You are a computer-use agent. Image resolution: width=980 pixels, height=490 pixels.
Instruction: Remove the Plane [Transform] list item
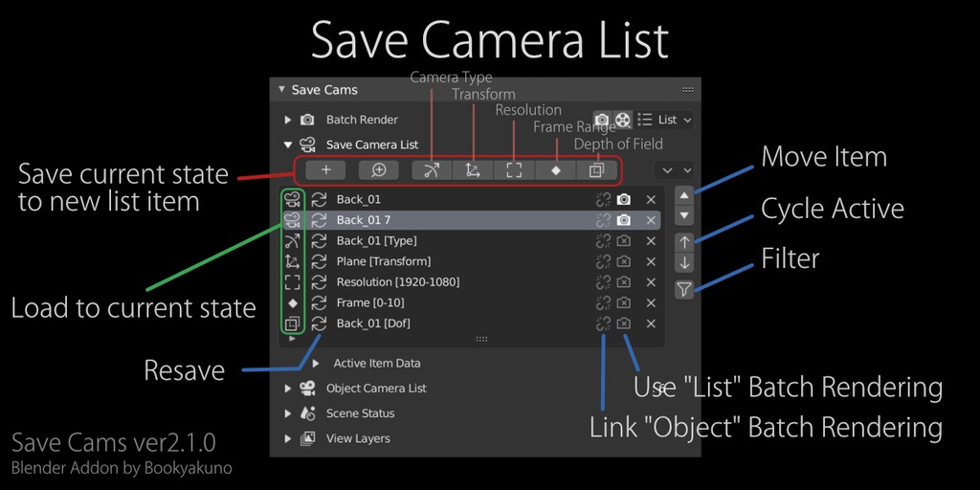(x=651, y=261)
